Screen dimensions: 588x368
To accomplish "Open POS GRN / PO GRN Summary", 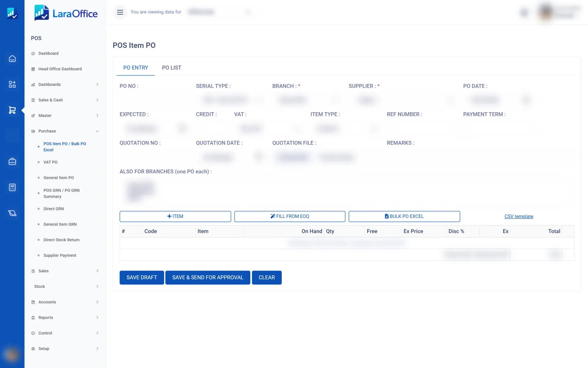I will (x=61, y=194).
